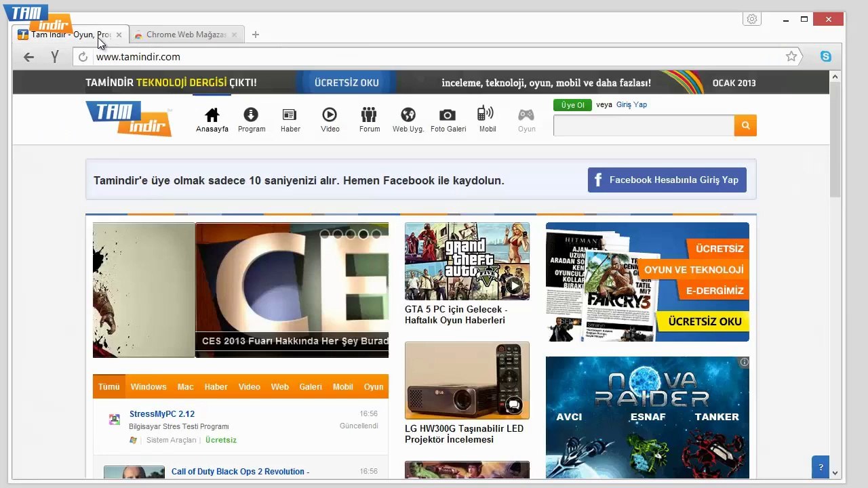Select the Oyun filter tab

coord(374,387)
